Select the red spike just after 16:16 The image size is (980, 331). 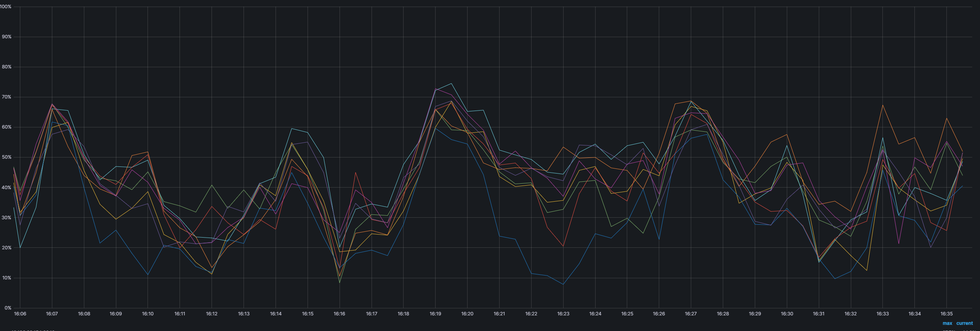click(x=356, y=173)
